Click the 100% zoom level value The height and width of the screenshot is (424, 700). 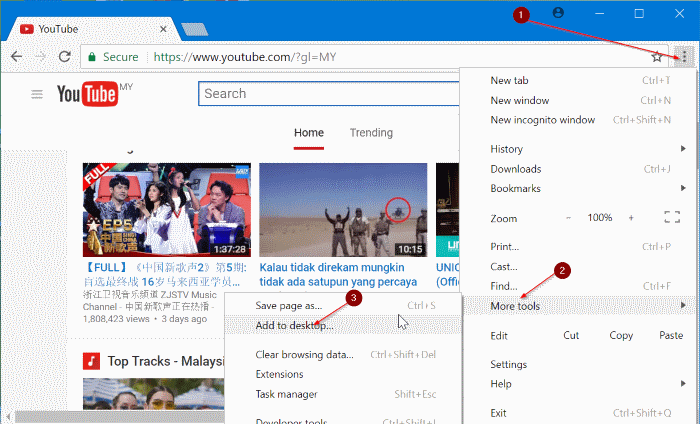pos(600,218)
